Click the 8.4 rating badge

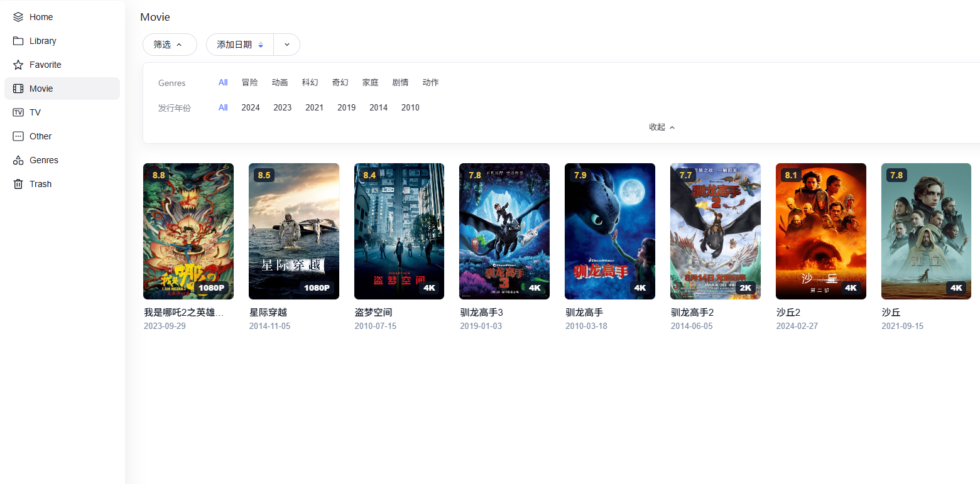[369, 175]
